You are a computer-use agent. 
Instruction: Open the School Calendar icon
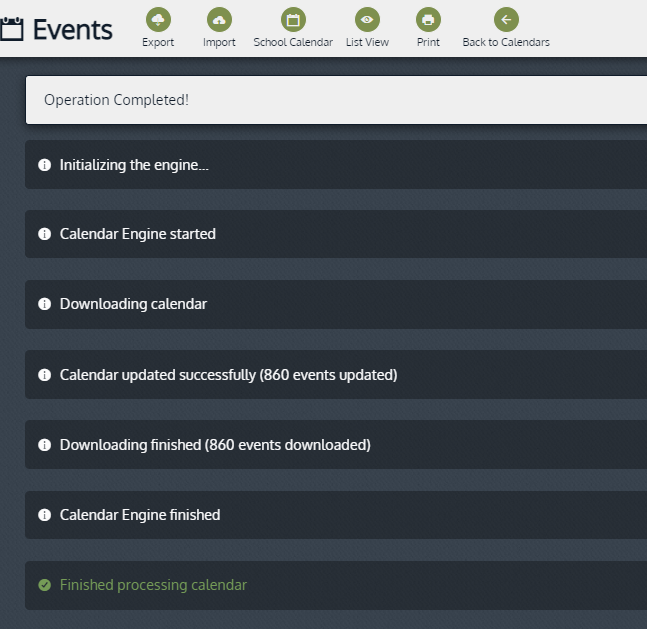pos(293,19)
